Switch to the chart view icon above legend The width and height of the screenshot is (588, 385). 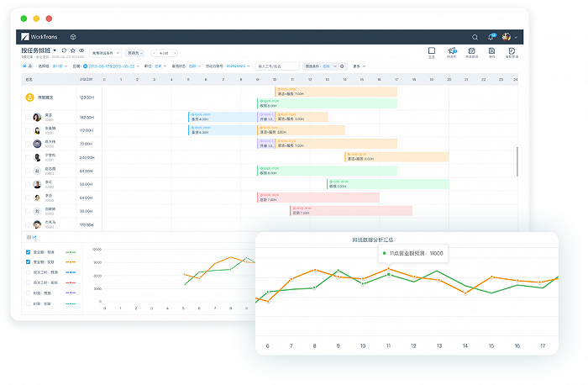34,237
